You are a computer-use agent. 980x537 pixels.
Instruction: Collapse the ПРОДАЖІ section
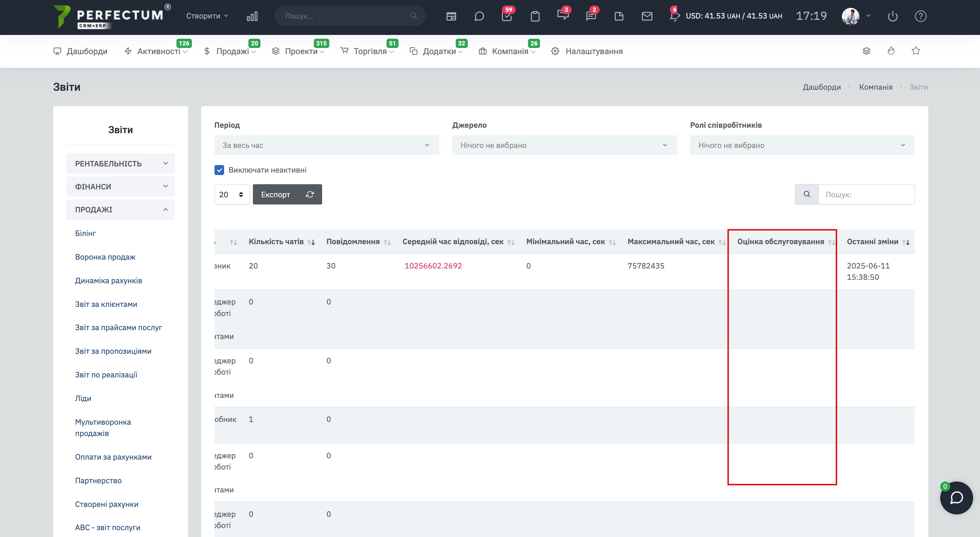pyautogui.click(x=120, y=210)
